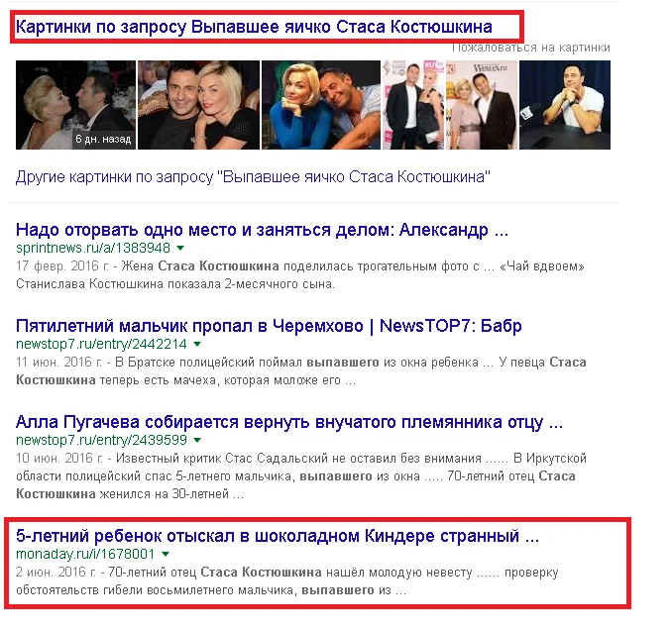The height and width of the screenshot is (630, 672).
Task: Click the newstop7.ru/entry/2442214 URL
Action: click(101, 344)
